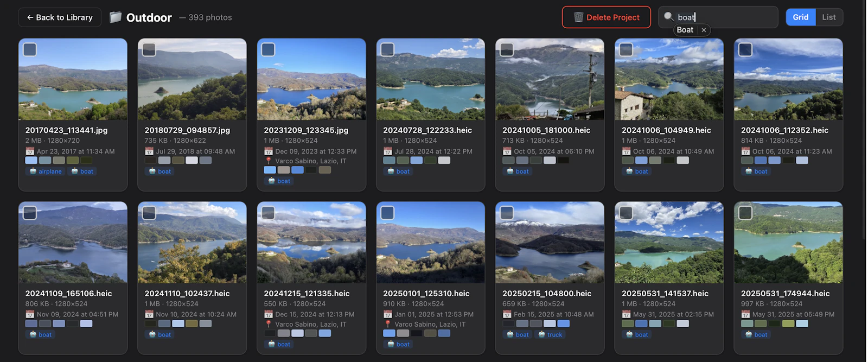Click boat tag on 20241005_181000.heic
868x362 pixels.
[518, 172]
